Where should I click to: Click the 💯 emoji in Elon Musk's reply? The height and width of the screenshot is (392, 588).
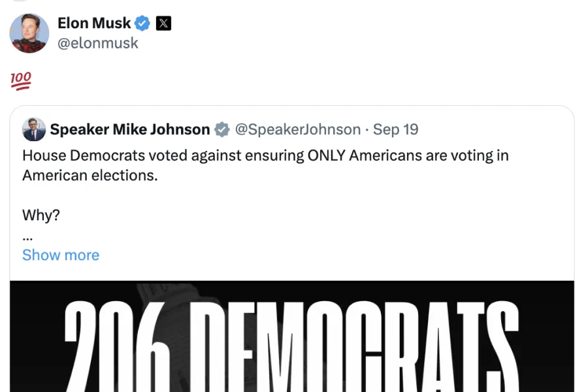(20, 80)
